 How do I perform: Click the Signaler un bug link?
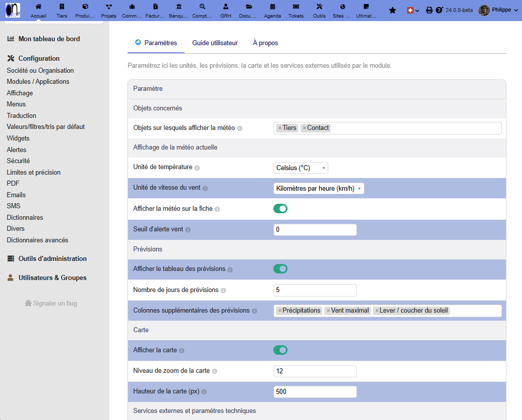click(51, 303)
